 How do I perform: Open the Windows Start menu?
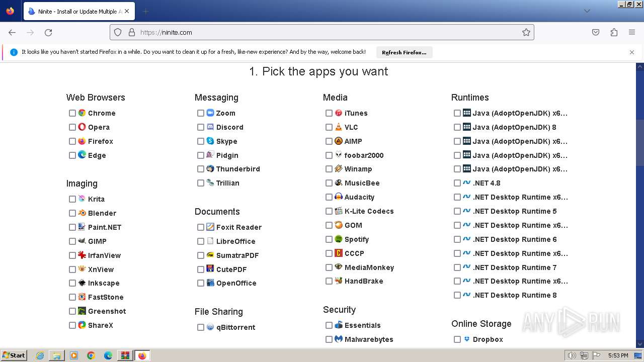(14, 355)
